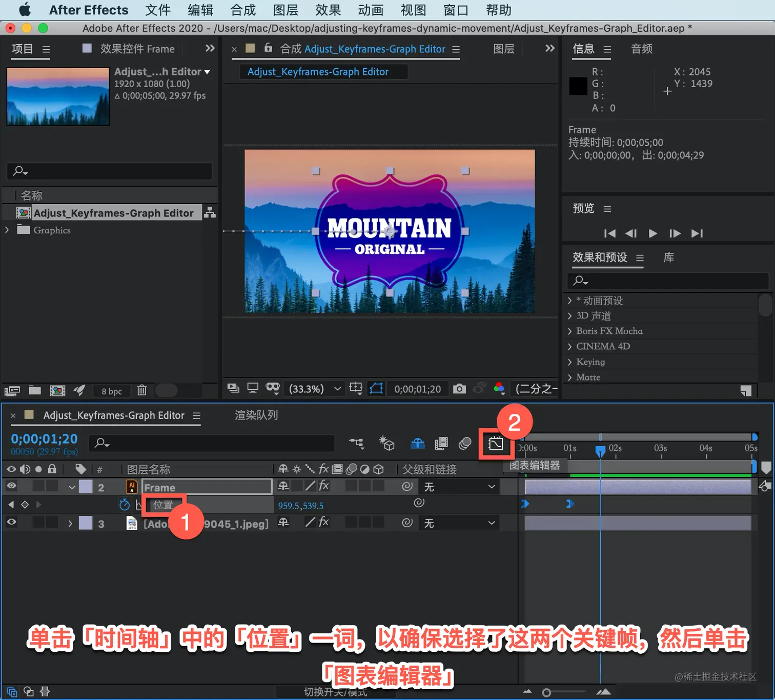Click the timeline zoom slider handle

[546, 693]
